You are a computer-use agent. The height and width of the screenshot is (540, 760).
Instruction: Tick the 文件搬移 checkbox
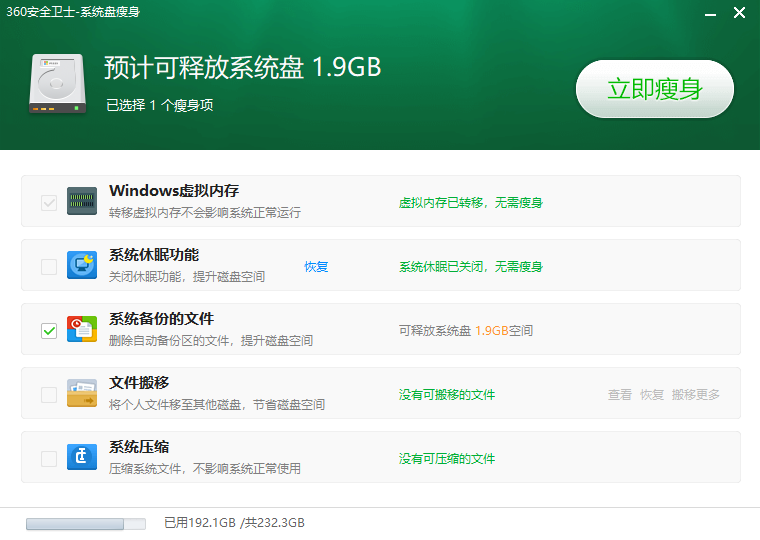coord(48,394)
